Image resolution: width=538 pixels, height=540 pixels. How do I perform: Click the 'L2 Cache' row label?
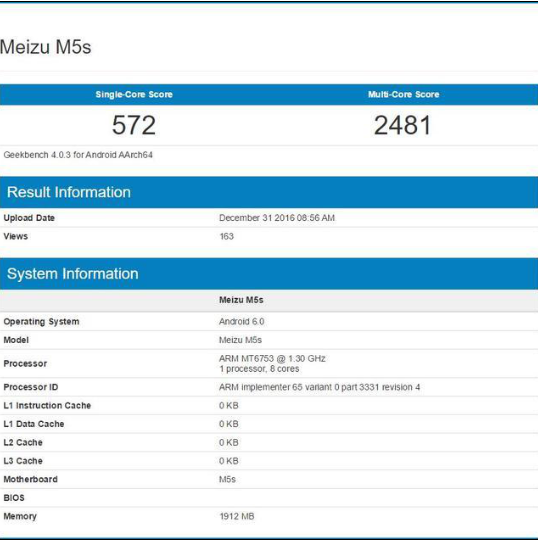(23, 443)
